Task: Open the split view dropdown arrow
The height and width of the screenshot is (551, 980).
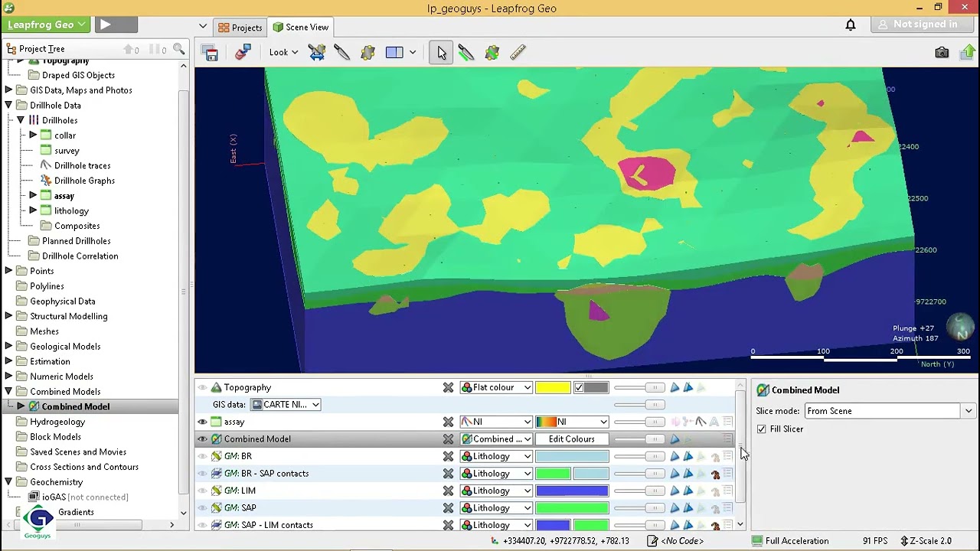Action: pos(413,52)
